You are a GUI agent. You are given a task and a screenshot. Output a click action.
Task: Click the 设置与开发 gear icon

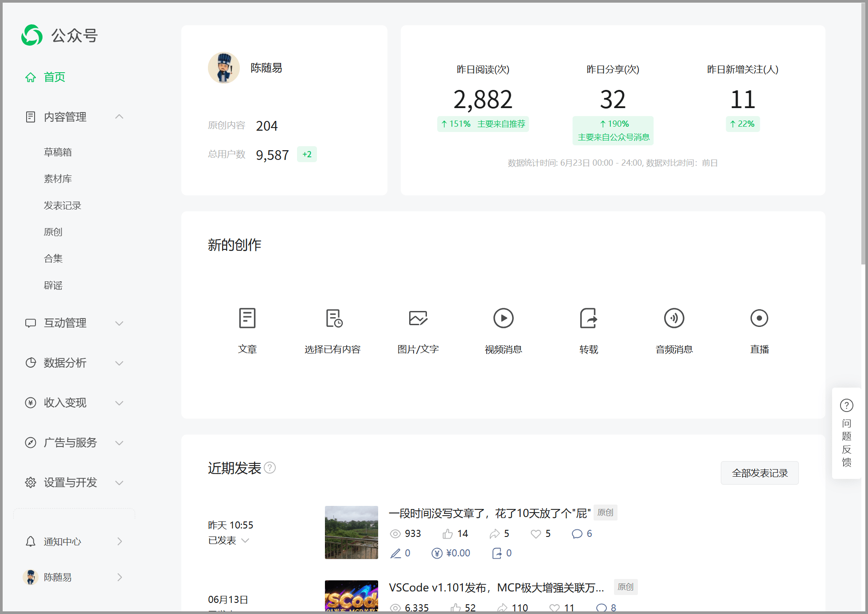pyautogui.click(x=30, y=482)
